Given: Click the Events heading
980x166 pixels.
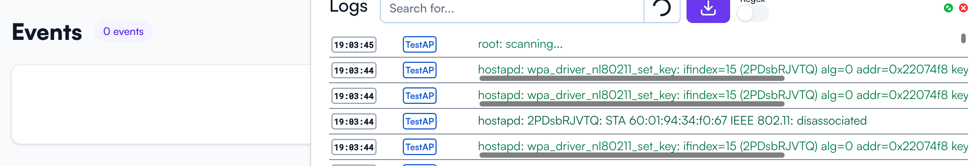Looking at the screenshot, I should (47, 32).
